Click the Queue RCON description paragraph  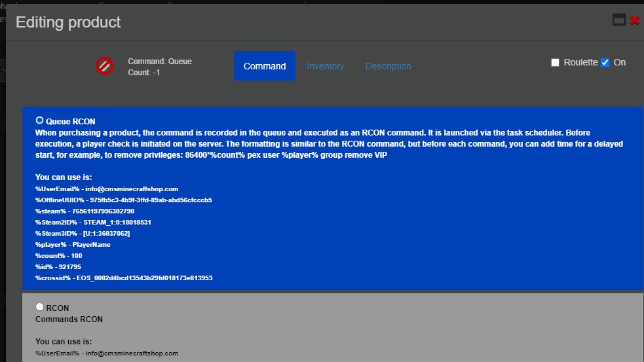(328, 144)
